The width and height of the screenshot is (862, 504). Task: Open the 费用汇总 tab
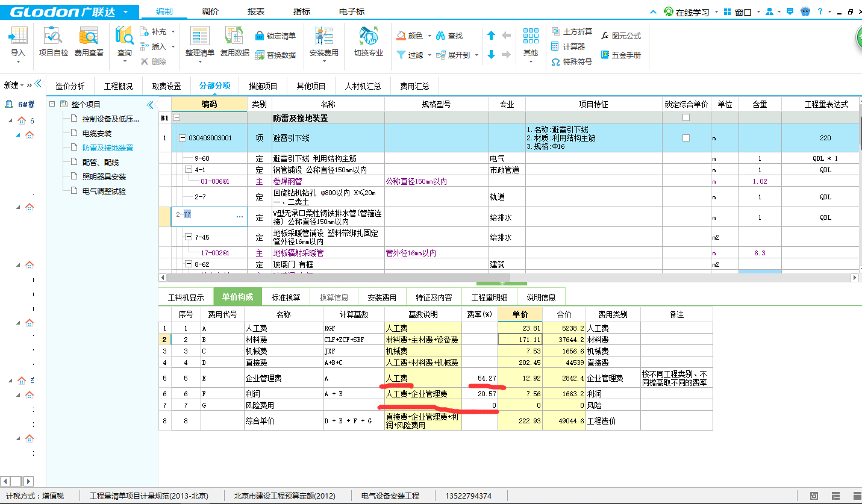click(414, 86)
